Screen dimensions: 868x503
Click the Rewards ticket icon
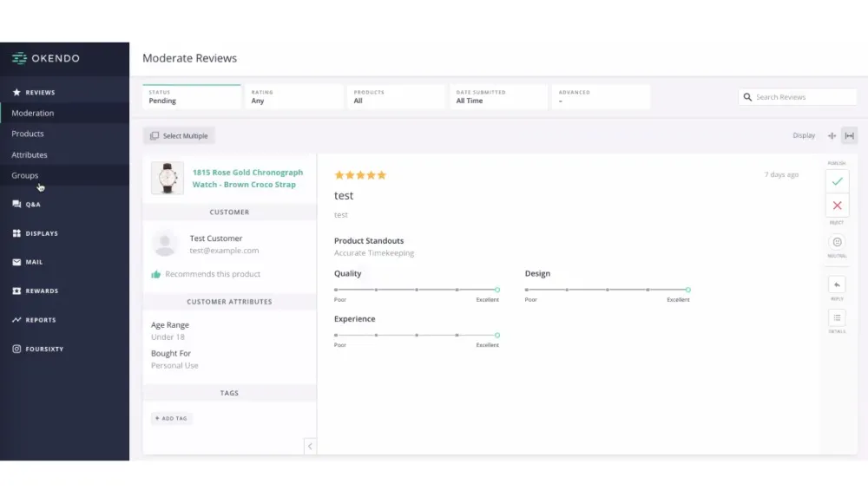coord(16,291)
